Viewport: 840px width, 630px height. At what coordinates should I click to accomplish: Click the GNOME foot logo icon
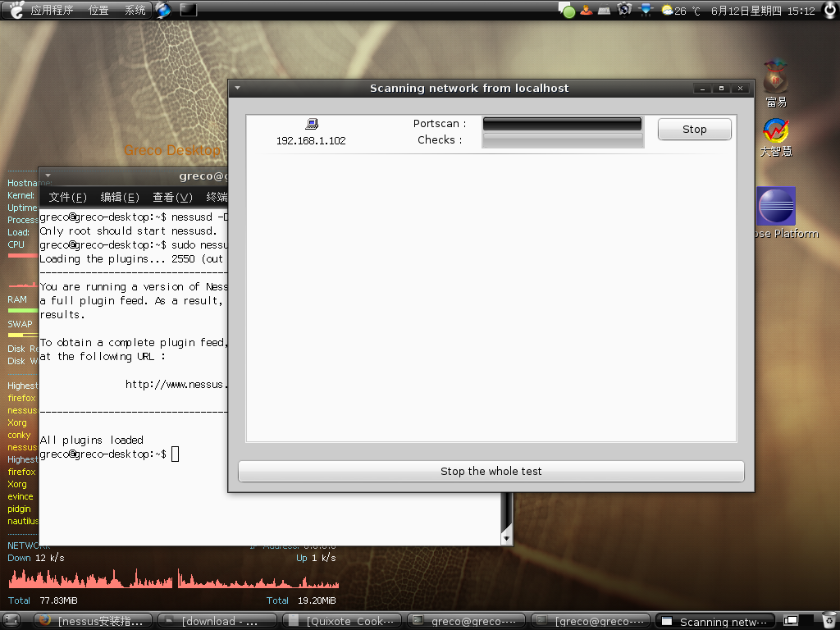point(16,10)
